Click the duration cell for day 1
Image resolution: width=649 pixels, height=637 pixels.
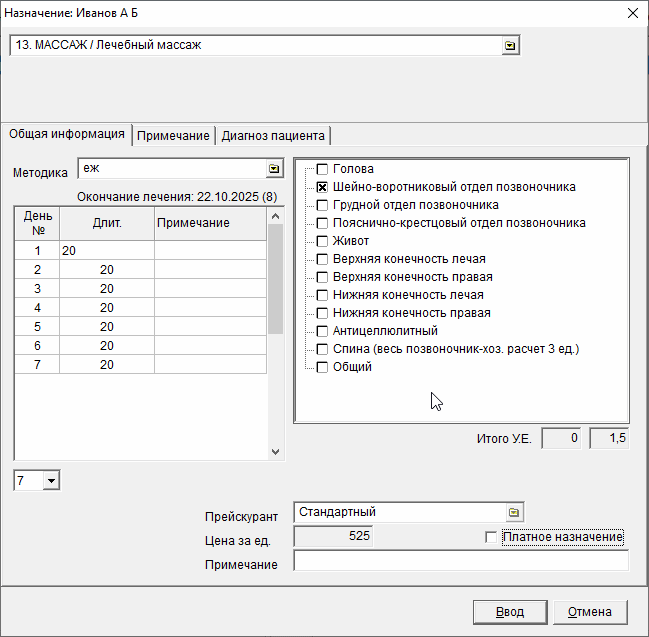(106, 251)
